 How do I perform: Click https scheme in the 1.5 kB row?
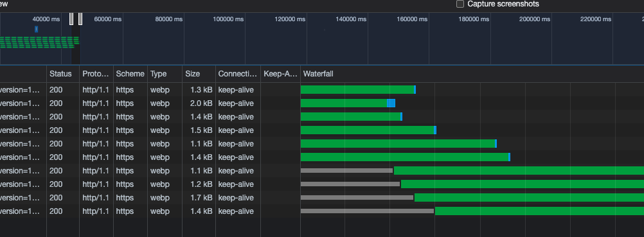[125, 130]
